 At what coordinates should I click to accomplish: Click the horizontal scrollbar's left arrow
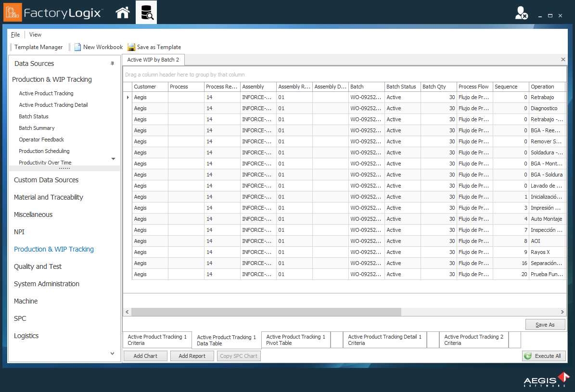127,312
